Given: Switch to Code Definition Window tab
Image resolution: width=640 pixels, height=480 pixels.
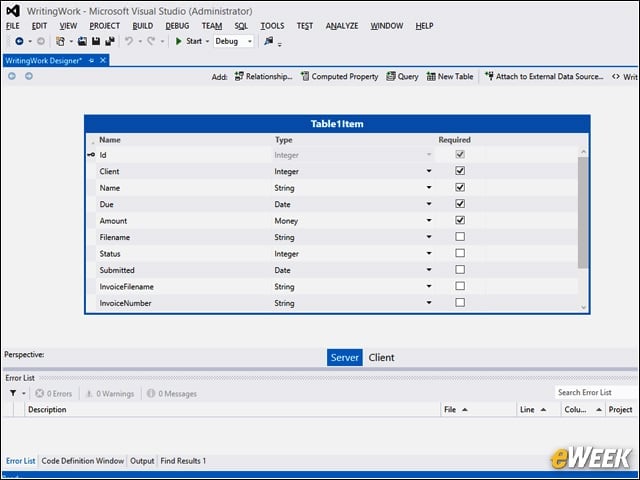Looking at the screenshot, I should [82, 461].
